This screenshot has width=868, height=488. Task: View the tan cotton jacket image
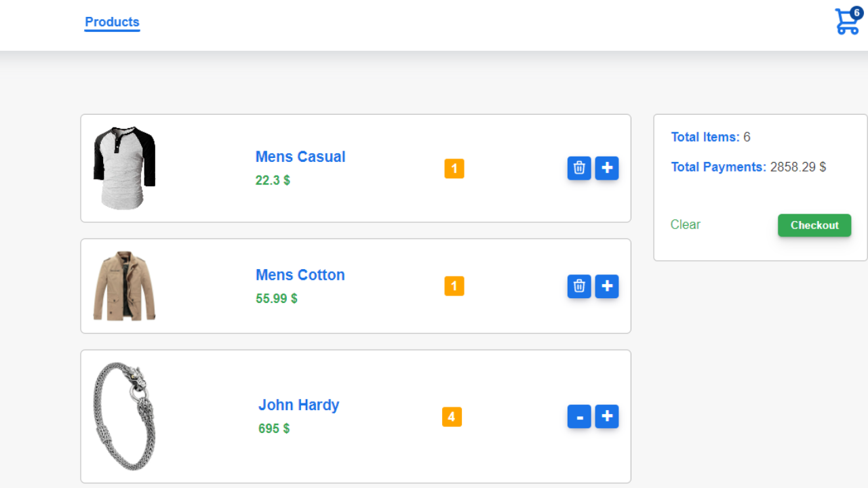pyautogui.click(x=125, y=286)
